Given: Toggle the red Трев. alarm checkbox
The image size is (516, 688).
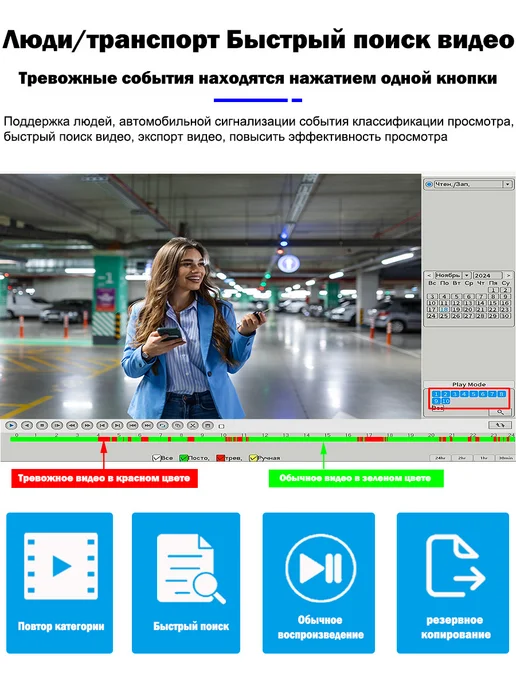Looking at the screenshot, I should (220, 458).
